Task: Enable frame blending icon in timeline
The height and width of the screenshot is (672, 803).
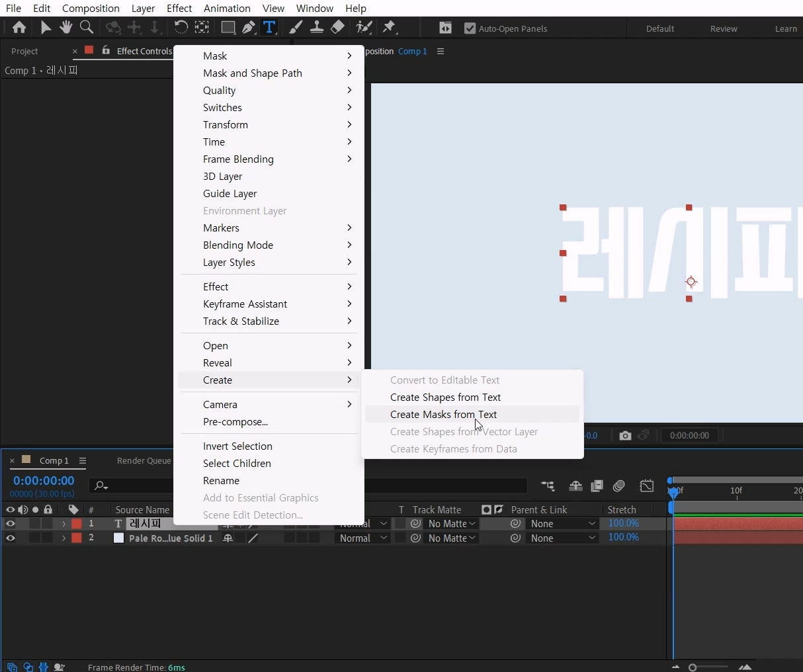Action: (x=597, y=486)
